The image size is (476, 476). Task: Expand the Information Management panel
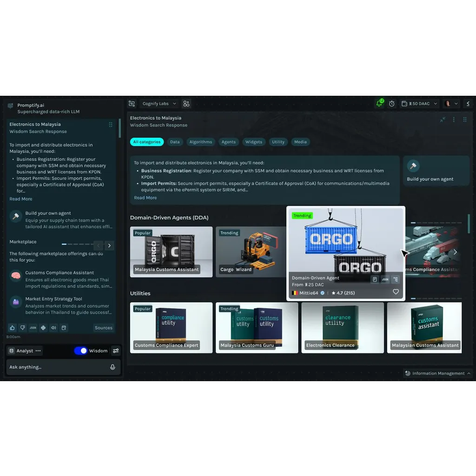tap(437, 373)
